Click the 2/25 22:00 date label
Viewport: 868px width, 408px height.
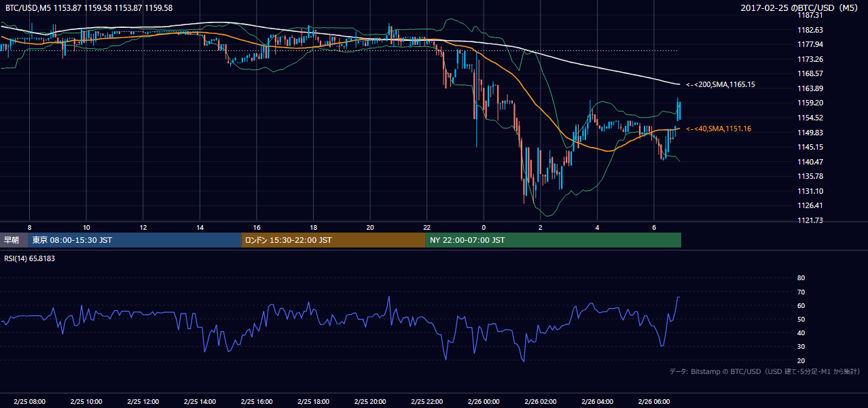[x=427, y=402]
